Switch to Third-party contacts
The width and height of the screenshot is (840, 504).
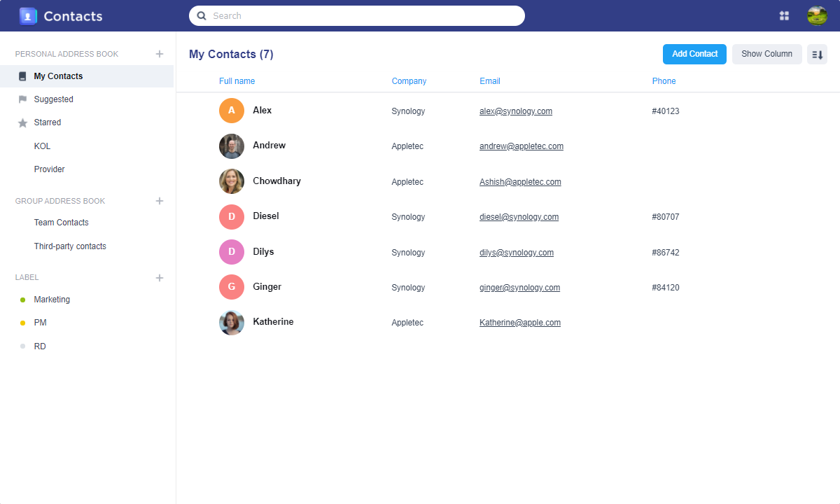(69, 246)
